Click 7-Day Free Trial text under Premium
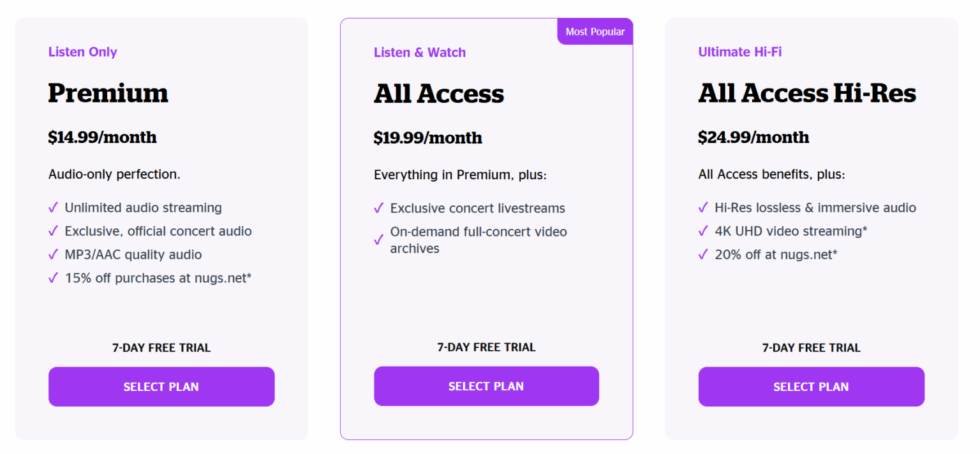The image size is (980, 454). pos(161,348)
